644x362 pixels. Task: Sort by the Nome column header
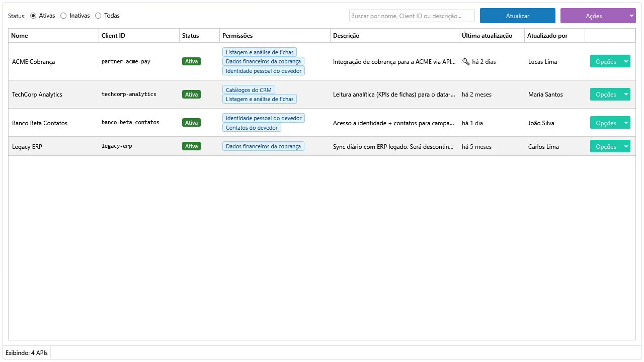click(54, 36)
